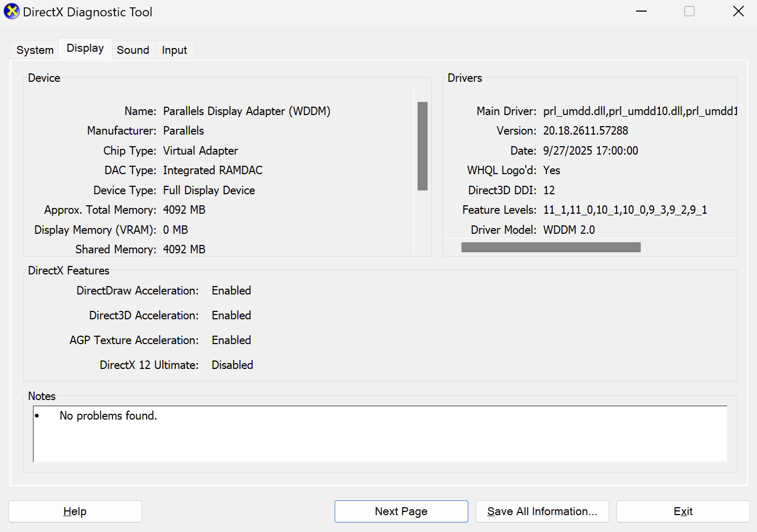Screen dimensions: 757x532
Task: Click the 'No problems found.' note
Action: coord(108,416)
